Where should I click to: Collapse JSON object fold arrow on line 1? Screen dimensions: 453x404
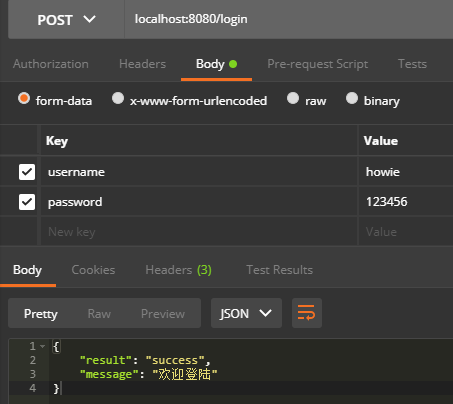coord(43,346)
